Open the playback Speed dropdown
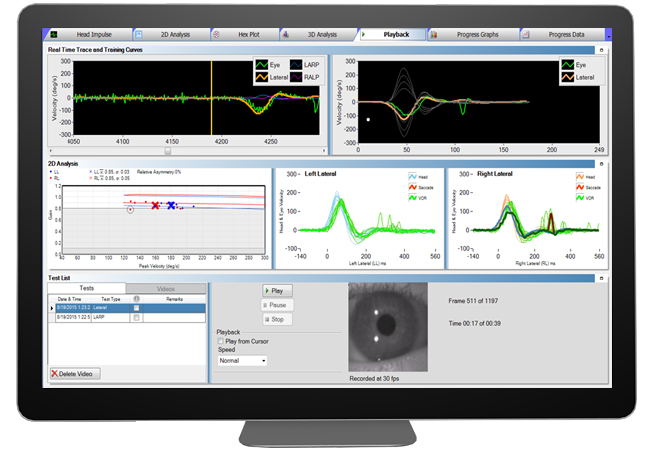Screen dimensions: 650x450 tap(242, 360)
